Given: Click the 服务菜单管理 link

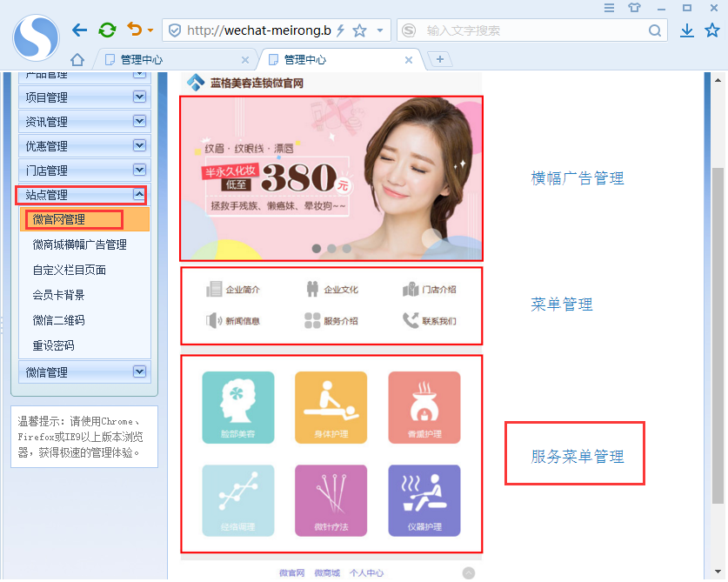Looking at the screenshot, I should (x=578, y=456).
